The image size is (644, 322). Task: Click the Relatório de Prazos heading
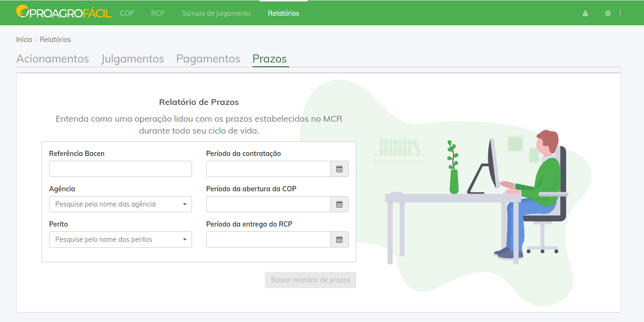click(x=199, y=102)
